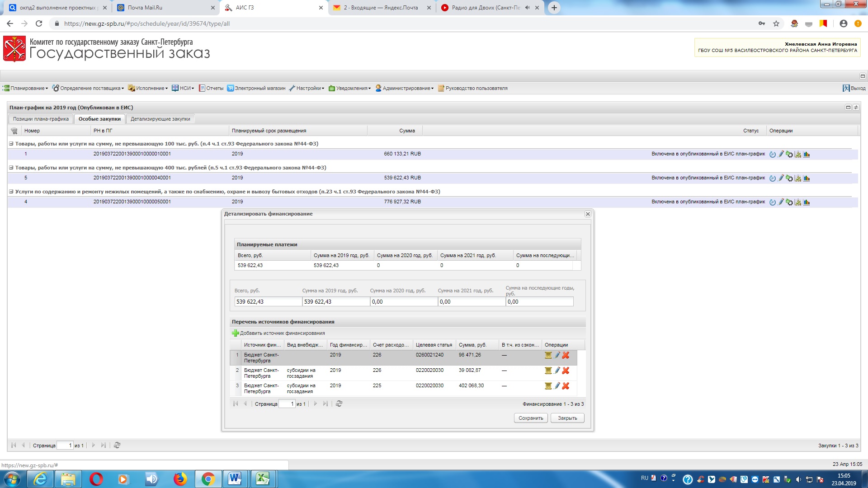
Task: Collapse the 400 тыс. рублей purchases group
Action: coord(11,168)
